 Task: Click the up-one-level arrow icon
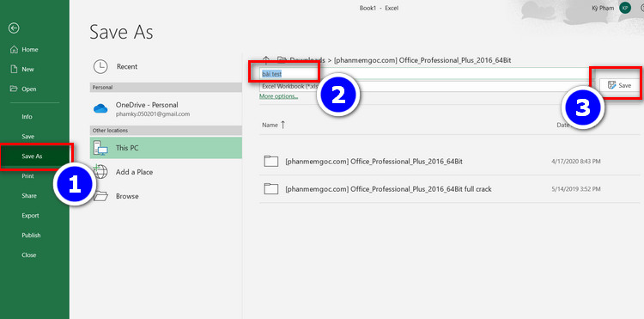[266, 60]
